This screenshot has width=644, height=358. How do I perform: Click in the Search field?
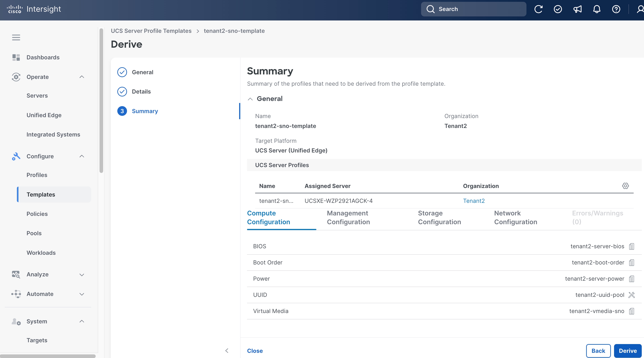[x=474, y=9]
